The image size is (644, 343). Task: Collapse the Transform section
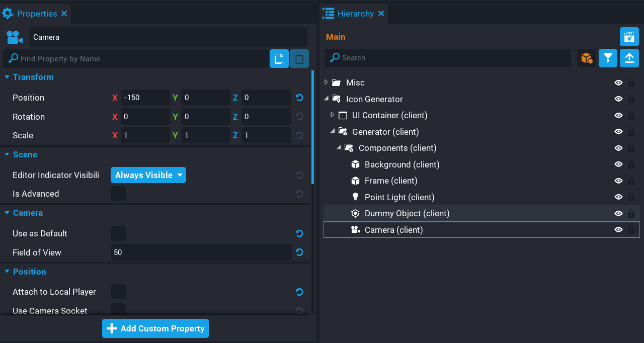(x=7, y=77)
